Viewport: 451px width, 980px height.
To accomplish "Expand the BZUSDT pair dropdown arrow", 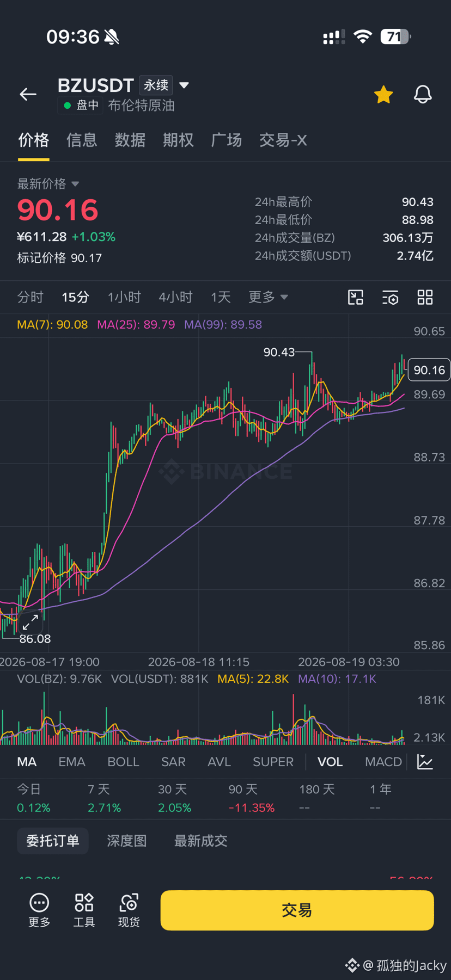I will 184,85.
